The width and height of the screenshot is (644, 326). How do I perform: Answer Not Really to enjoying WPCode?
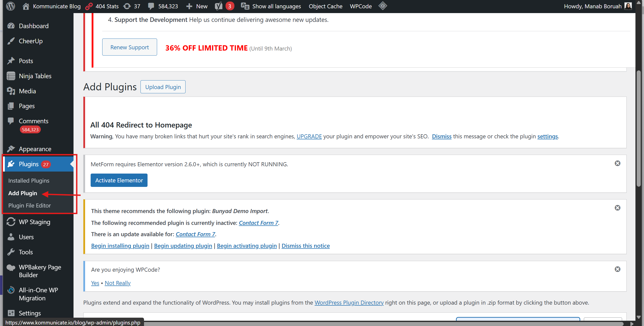[118, 283]
